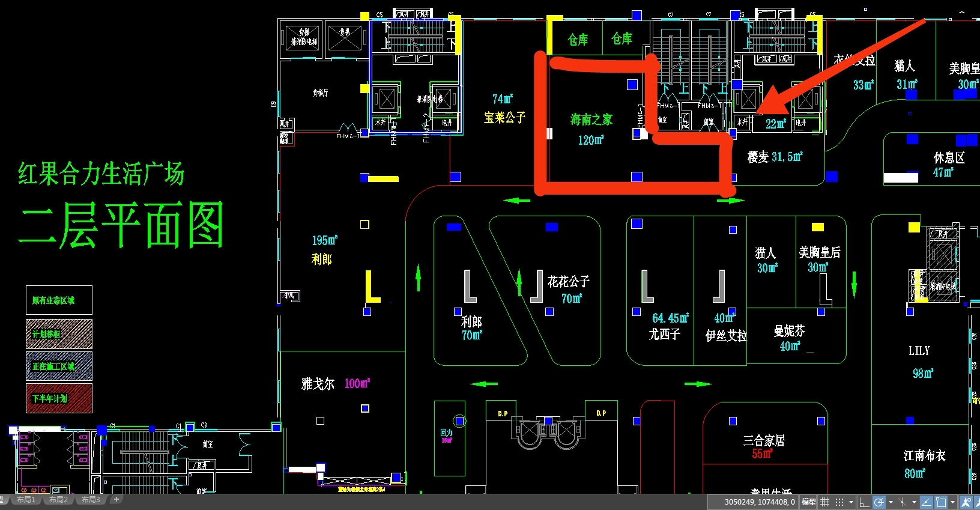Switch to the 布局3 layout tab
Viewport: 980px width, 510px height.
tap(91, 500)
